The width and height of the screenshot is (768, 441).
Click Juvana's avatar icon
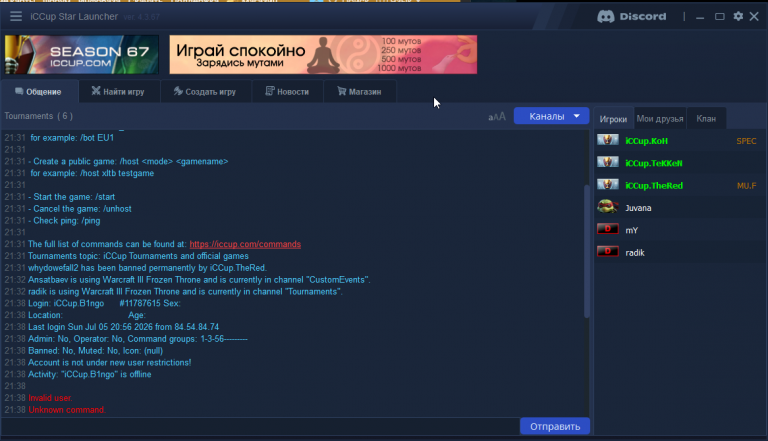coord(608,206)
